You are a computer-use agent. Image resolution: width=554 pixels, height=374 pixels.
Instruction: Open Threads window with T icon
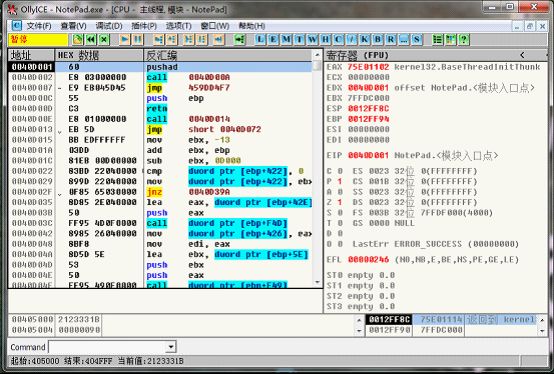click(299, 39)
